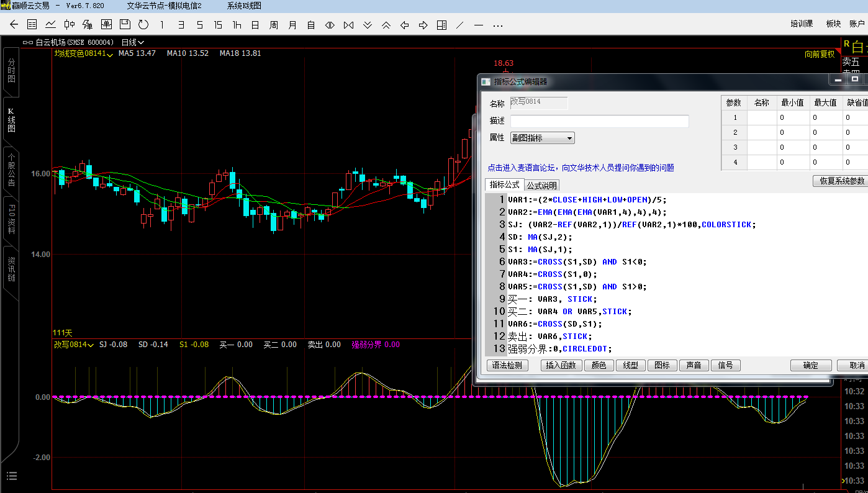Click the 颜色 color picker button
The height and width of the screenshot is (493, 868).
pos(599,365)
